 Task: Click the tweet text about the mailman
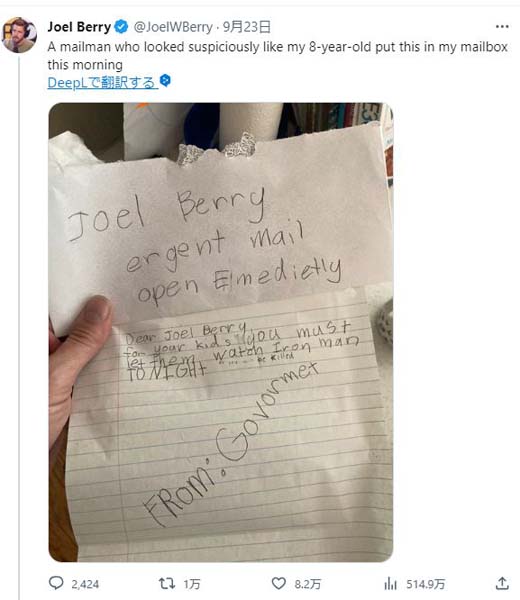pyautogui.click(x=277, y=56)
